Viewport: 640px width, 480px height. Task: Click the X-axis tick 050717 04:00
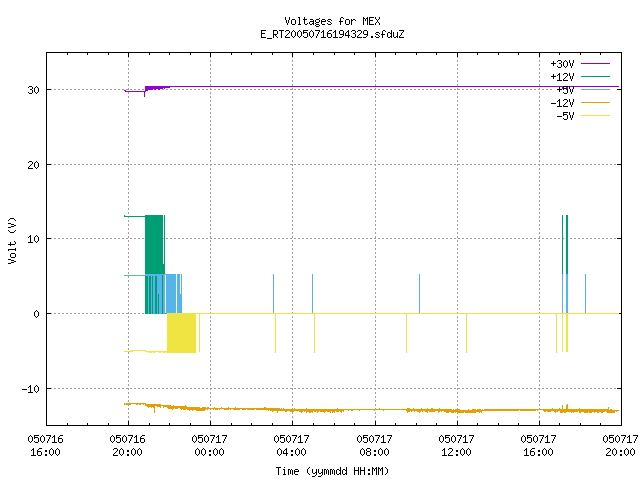click(x=291, y=446)
